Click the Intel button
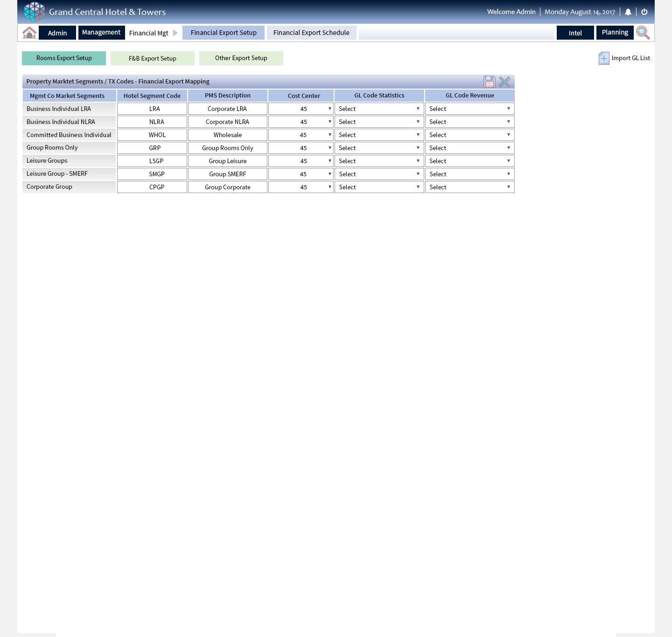Image resolution: width=672 pixels, height=637 pixels. tap(575, 33)
